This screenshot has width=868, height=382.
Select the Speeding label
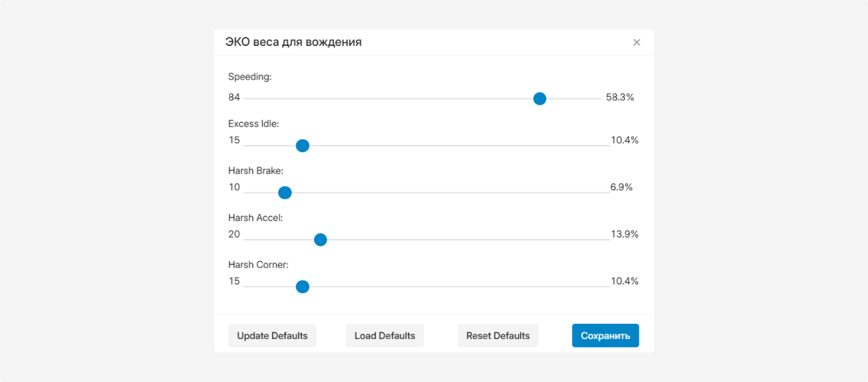[249, 77]
